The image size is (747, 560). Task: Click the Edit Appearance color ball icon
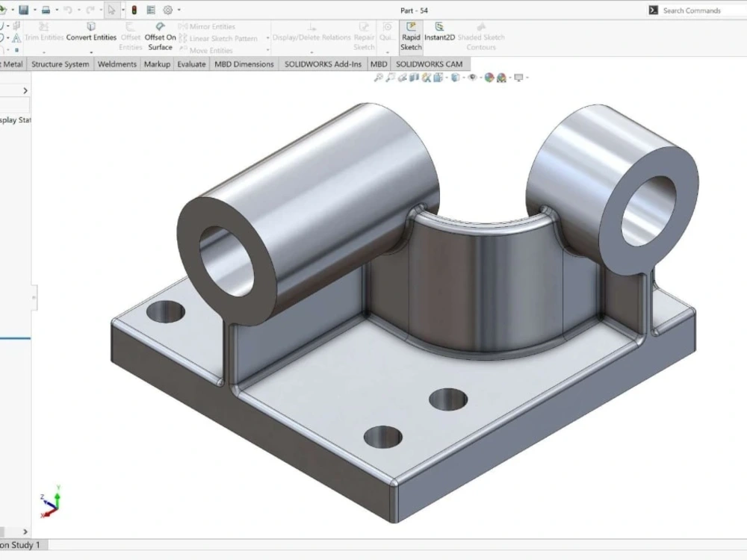click(x=489, y=77)
